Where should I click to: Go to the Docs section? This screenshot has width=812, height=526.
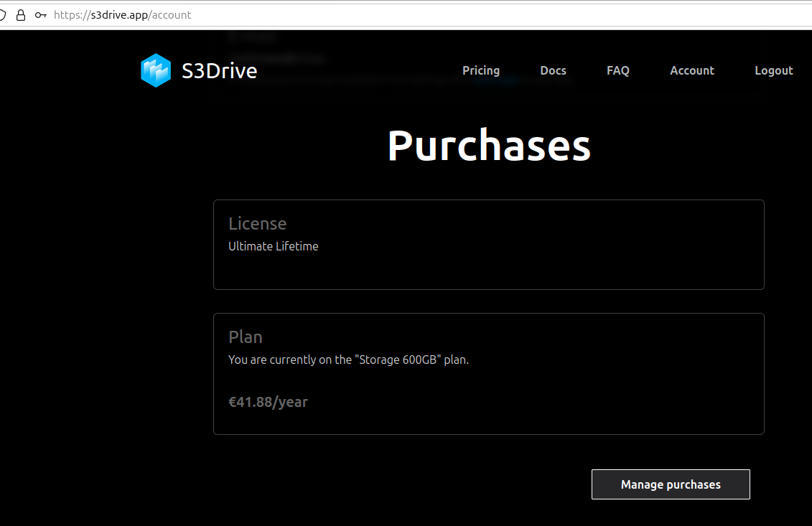pos(553,70)
